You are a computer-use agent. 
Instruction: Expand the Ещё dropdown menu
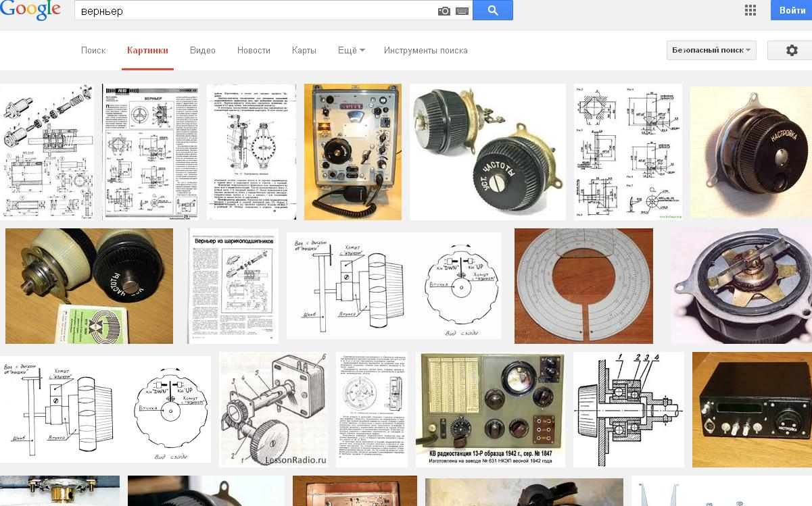pos(351,51)
